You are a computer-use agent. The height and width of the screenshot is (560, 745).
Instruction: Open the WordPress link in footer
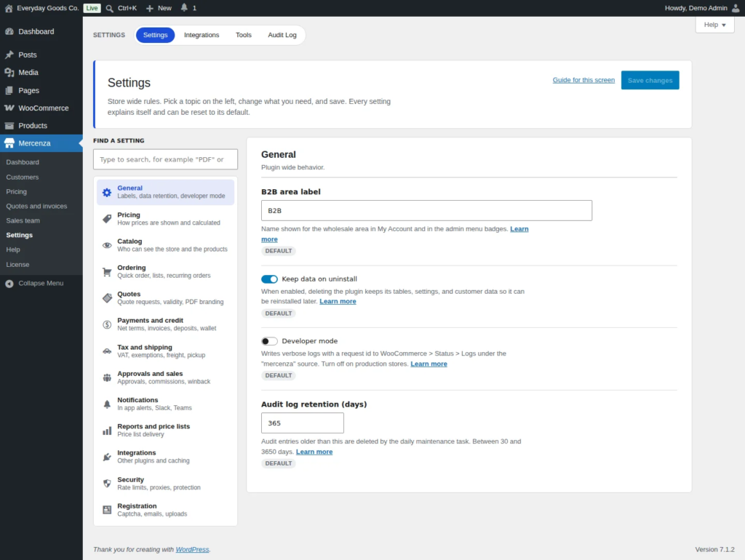pos(192,550)
